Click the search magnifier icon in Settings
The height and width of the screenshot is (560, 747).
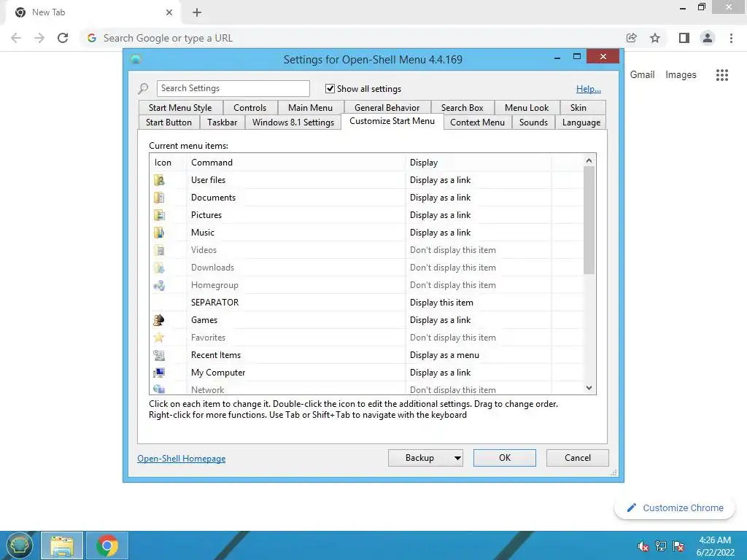coord(143,88)
